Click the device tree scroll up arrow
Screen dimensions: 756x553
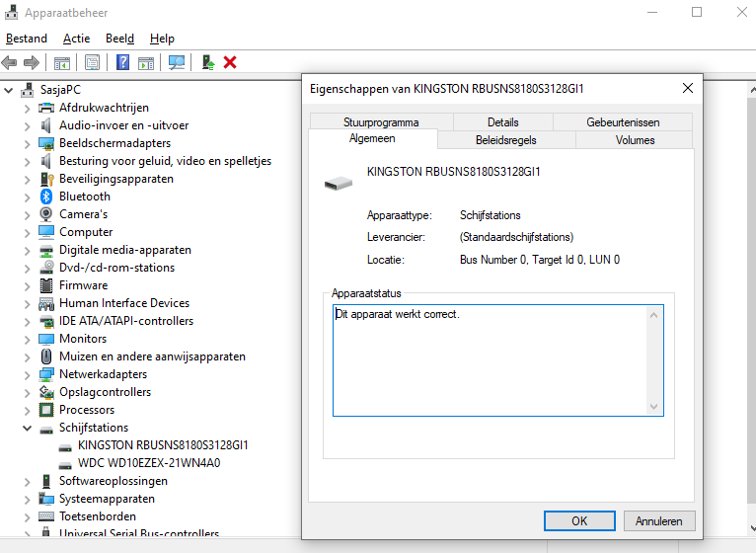(752, 90)
